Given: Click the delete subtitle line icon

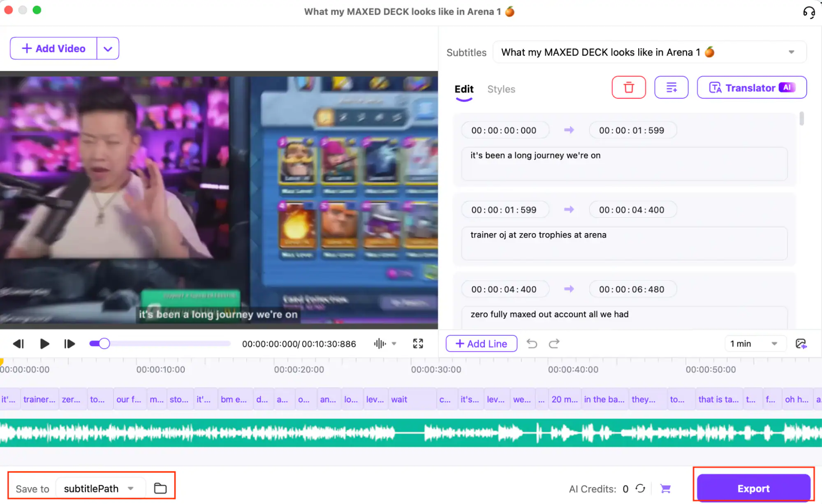Looking at the screenshot, I should point(628,88).
